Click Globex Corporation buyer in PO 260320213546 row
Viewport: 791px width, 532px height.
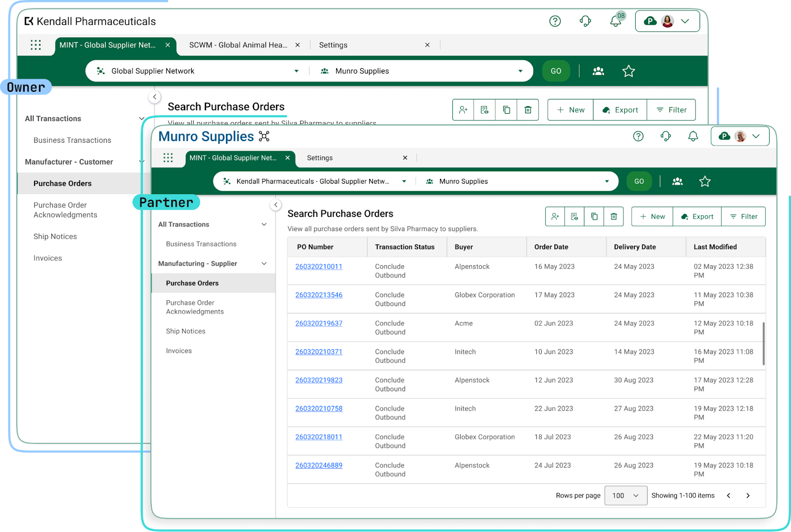coord(485,295)
